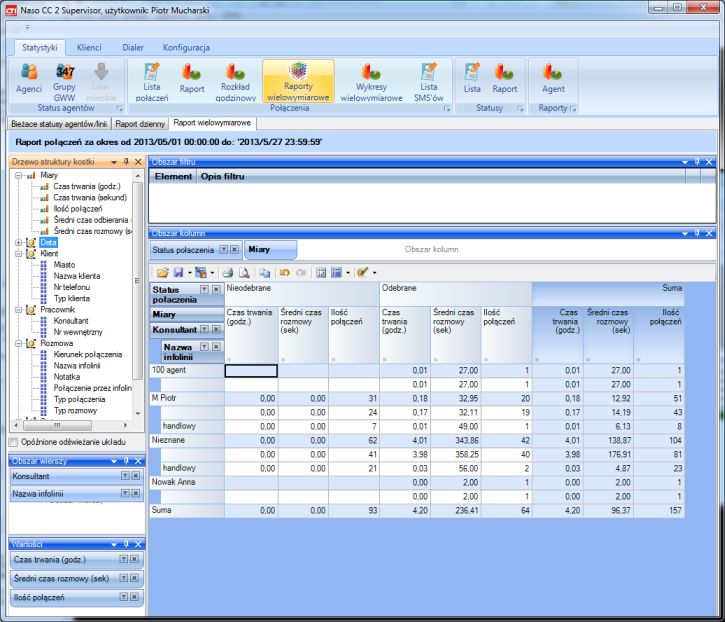Select Nazwa klienta tree item
725x622 pixels.
tap(76, 276)
